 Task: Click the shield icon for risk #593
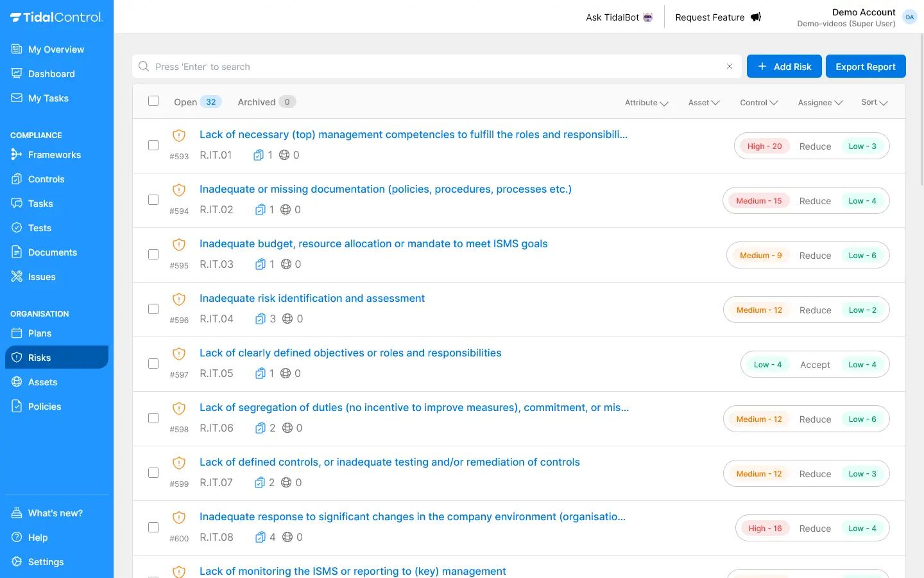[179, 136]
